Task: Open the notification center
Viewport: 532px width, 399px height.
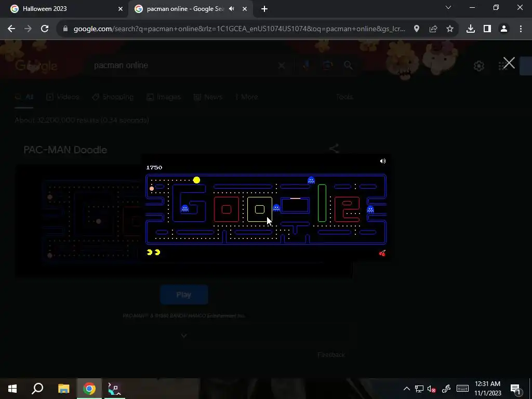Action: tap(515, 389)
